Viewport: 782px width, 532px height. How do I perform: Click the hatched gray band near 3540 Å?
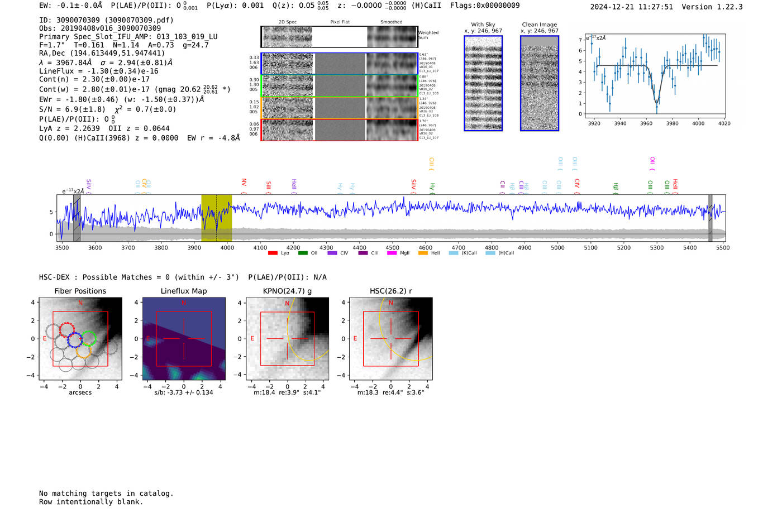(77, 218)
